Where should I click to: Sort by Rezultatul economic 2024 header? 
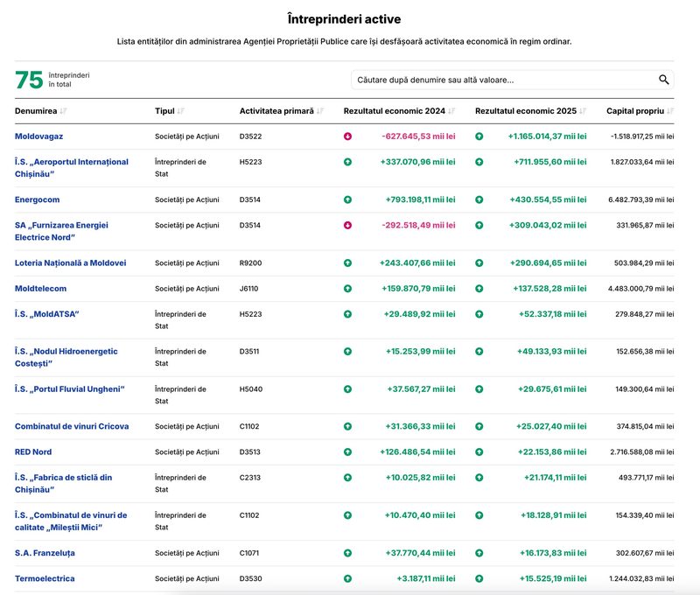pos(395,111)
